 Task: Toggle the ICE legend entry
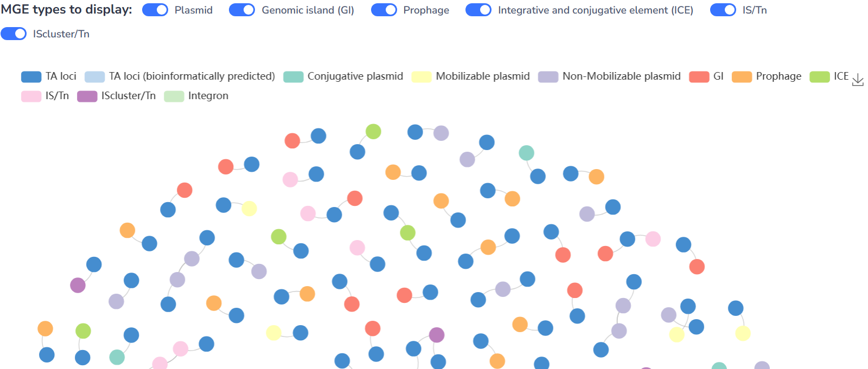[820, 77]
